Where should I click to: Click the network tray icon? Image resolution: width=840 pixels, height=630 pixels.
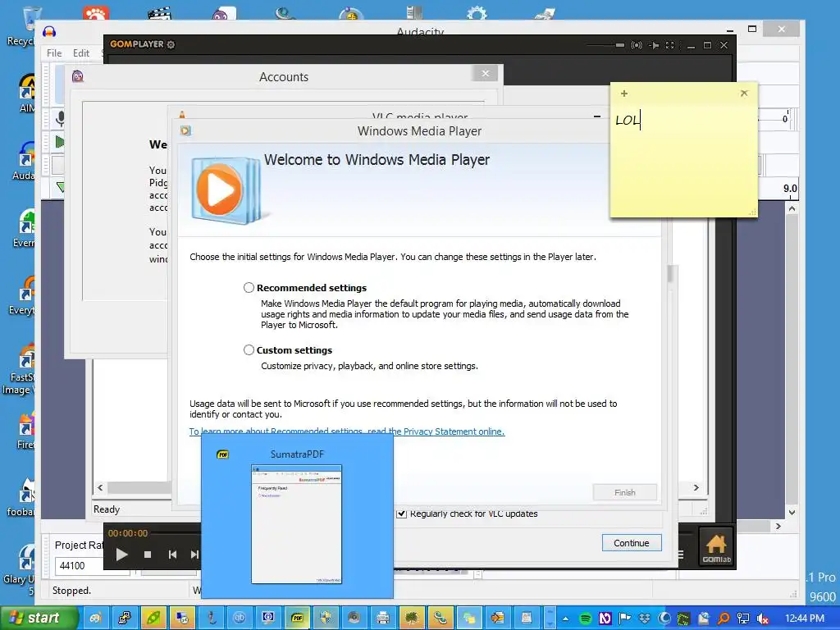[x=743, y=619]
